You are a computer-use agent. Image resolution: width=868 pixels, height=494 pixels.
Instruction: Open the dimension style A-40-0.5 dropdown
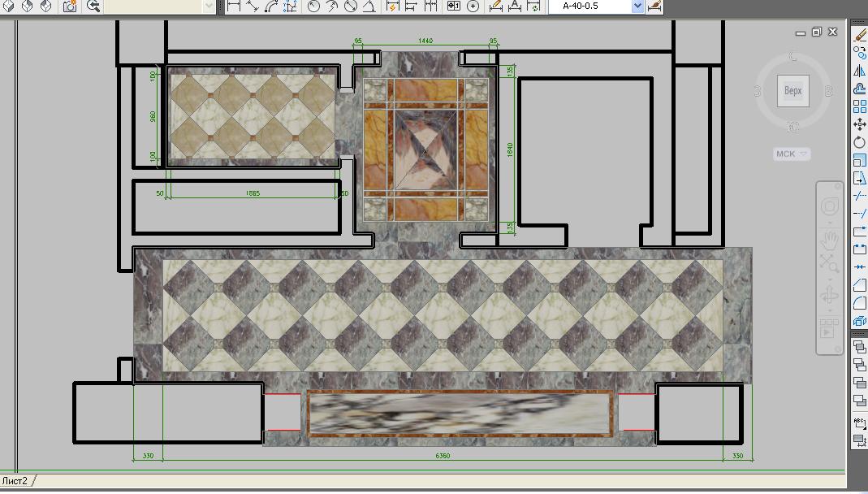[x=637, y=6]
